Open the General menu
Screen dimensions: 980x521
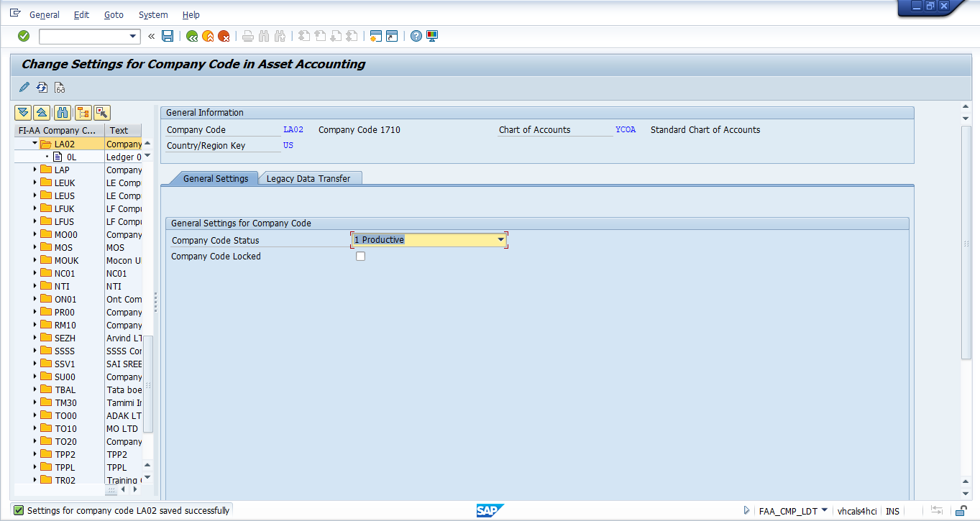pos(45,14)
